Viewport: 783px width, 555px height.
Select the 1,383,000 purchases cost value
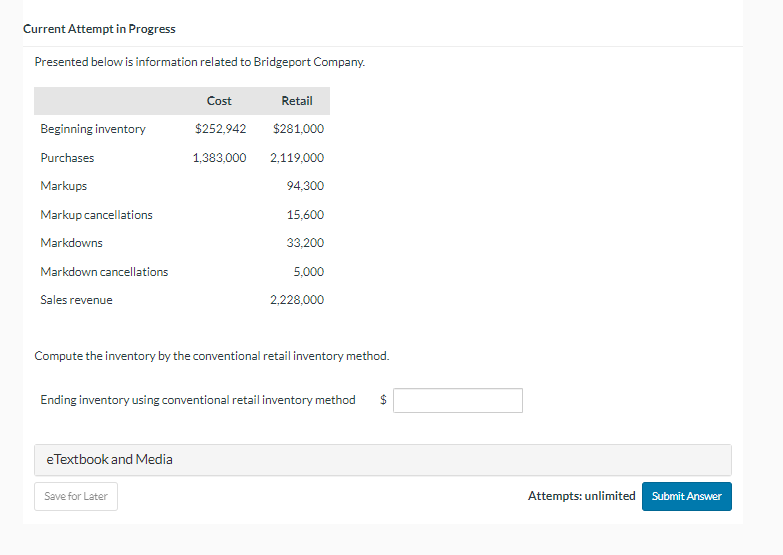[219, 158]
